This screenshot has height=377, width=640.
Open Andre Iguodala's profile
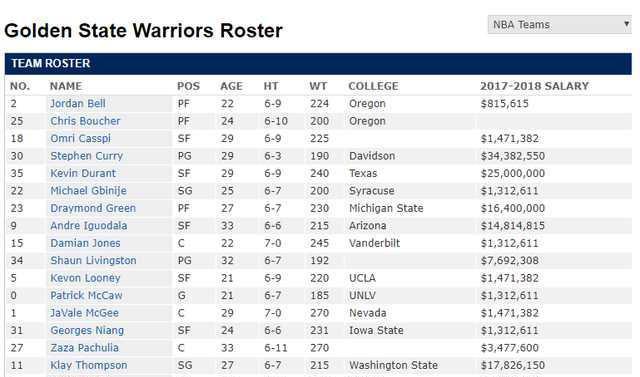click(x=89, y=226)
